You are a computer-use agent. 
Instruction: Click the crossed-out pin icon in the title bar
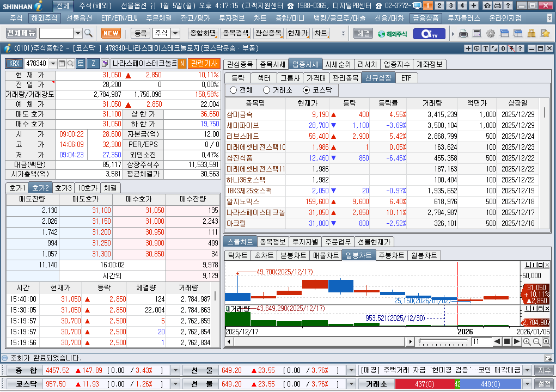click(512, 48)
